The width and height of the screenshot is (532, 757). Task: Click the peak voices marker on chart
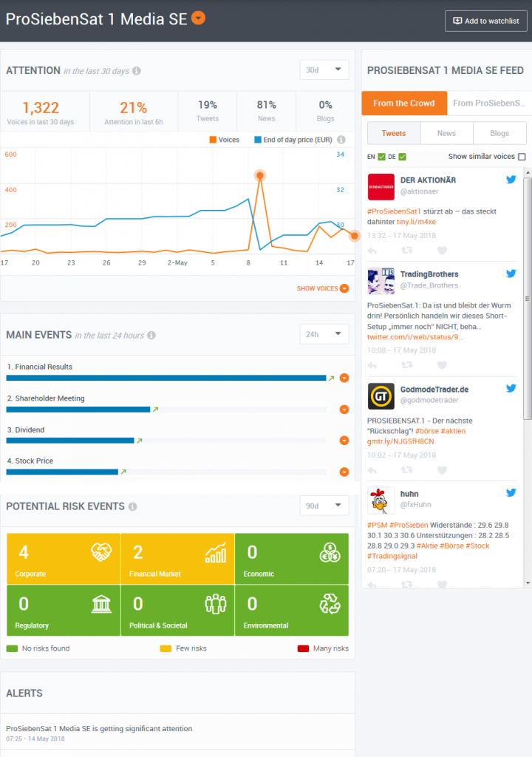coord(260,175)
